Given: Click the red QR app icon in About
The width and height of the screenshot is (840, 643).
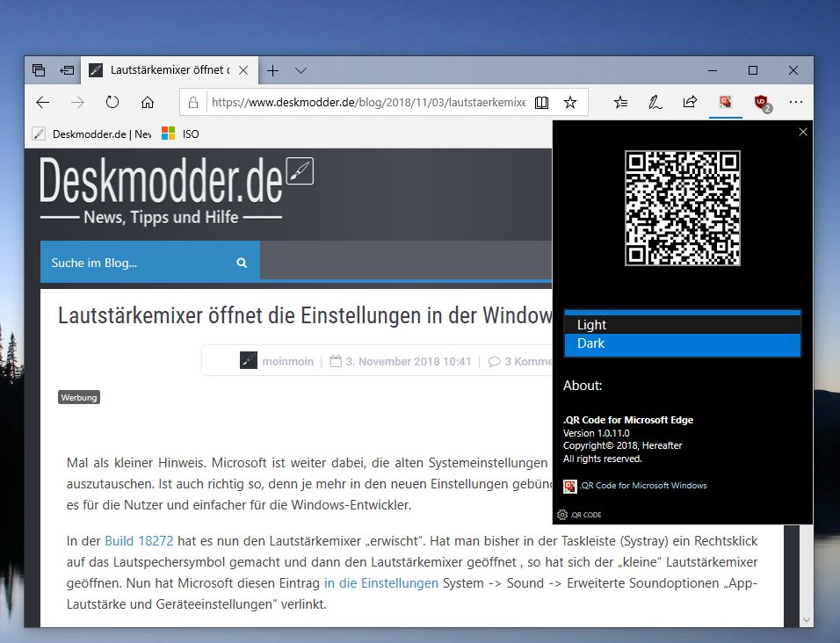Looking at the screenshot, I should [x=570, y=486].
